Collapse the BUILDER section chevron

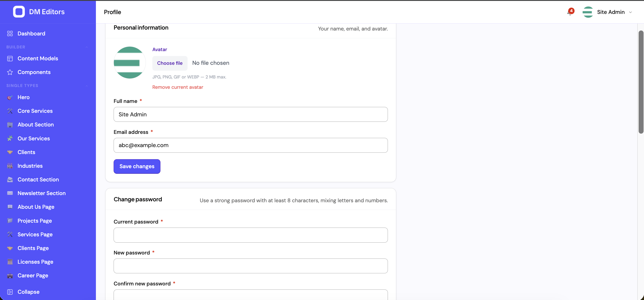tap(87, 47)
